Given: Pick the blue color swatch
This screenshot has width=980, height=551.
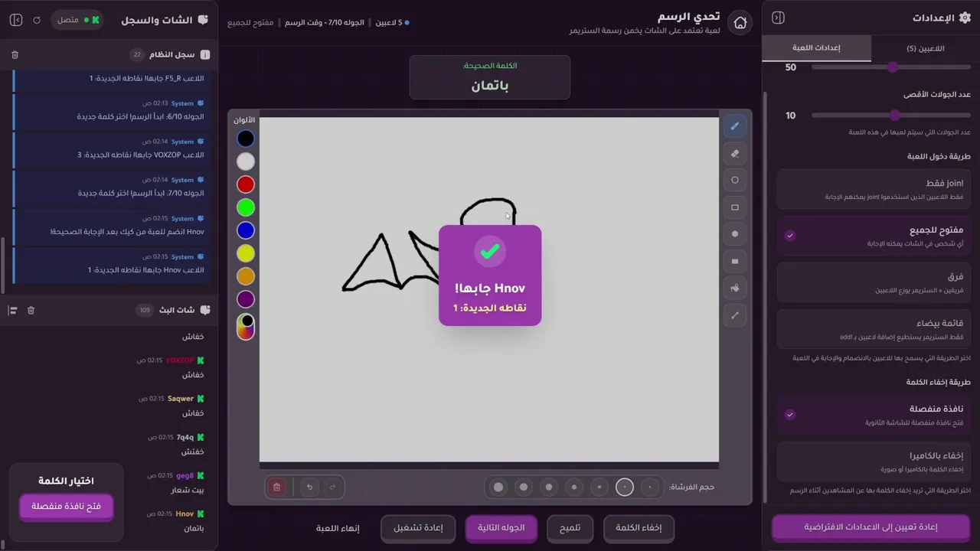Looking at the screenshot, I should (x=245, y=230).
